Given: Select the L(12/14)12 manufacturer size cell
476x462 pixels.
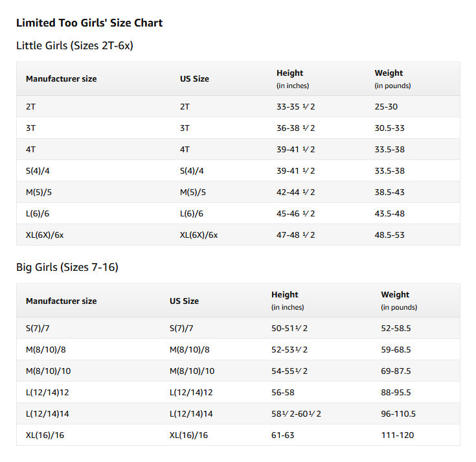Looking at the screenshot, I should [x=47, y=393].
